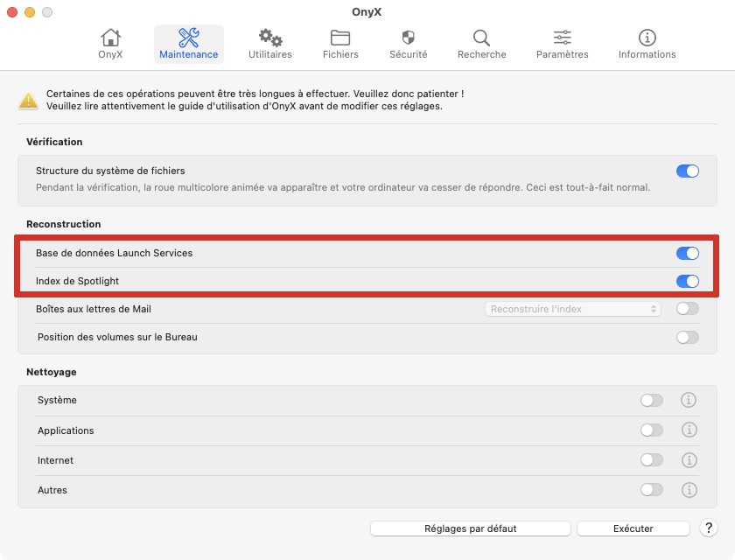
Task: Click the Boîtes aux lettres de Mail label
Action: [94, 309]
